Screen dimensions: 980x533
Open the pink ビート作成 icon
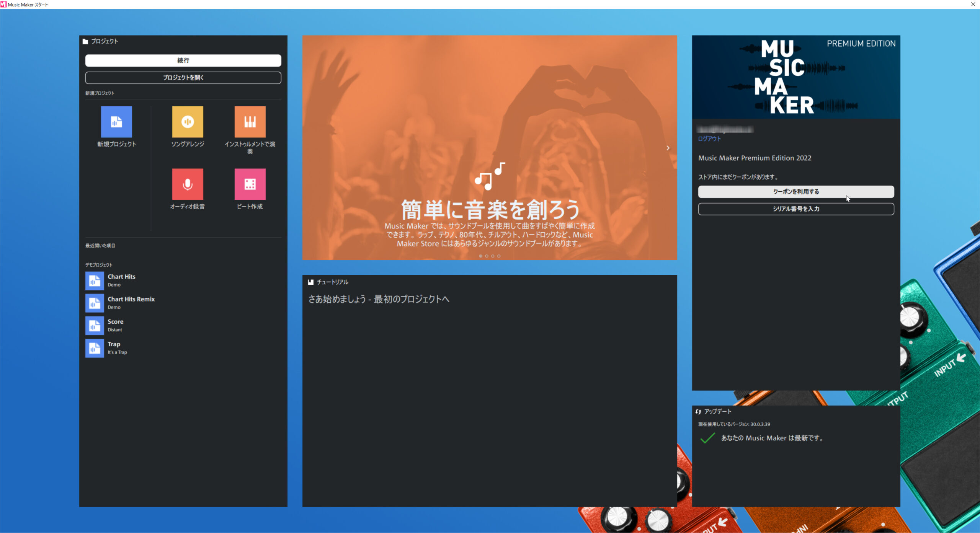click(x=250, y=184)
